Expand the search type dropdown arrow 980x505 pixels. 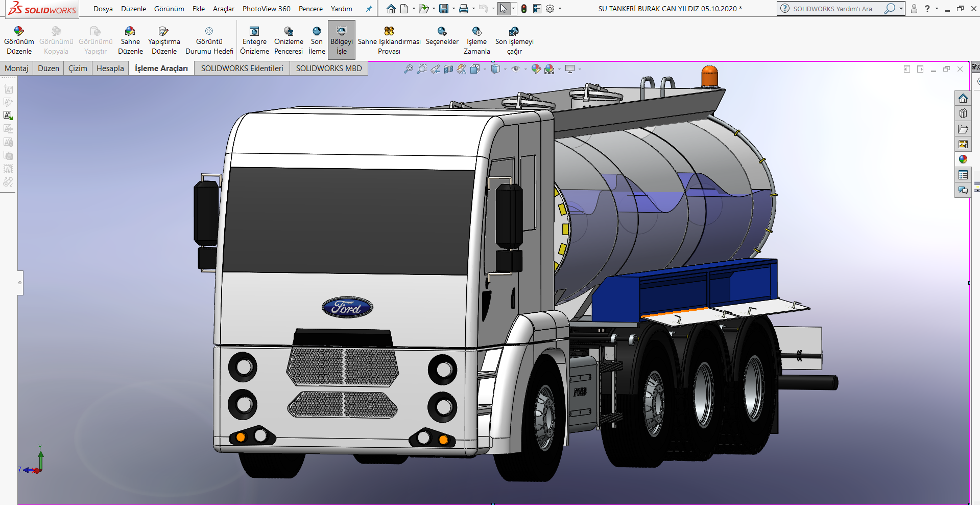click(901, 9)
